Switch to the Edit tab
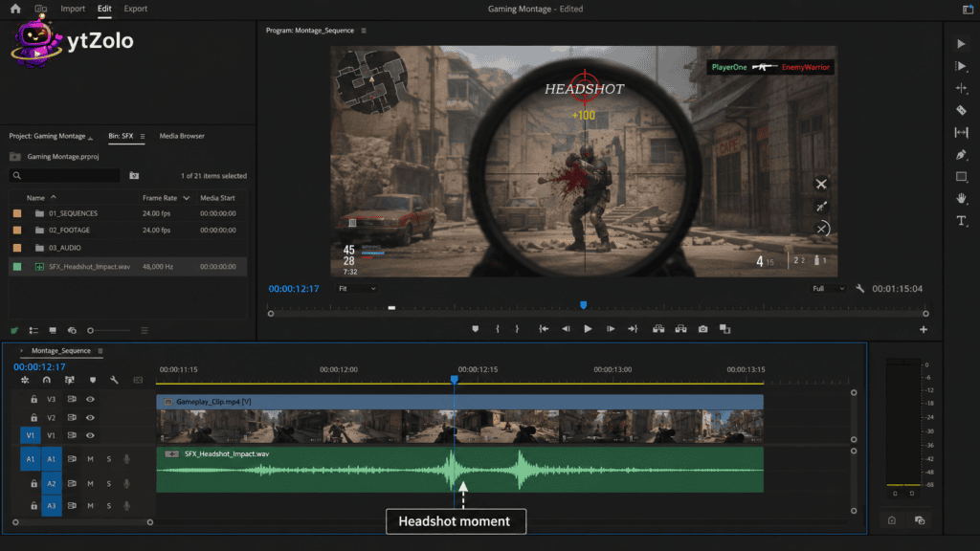The image size is (980, 551). [x=104, y=9]
